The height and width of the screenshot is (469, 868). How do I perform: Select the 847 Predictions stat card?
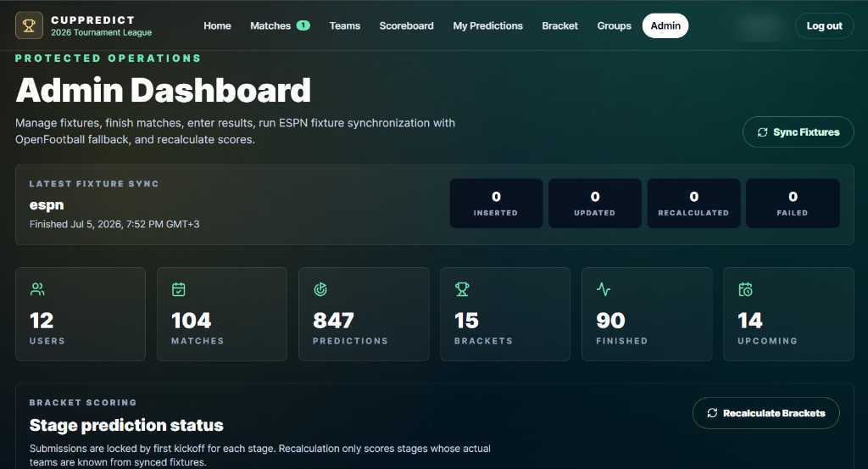click(364, 315)
